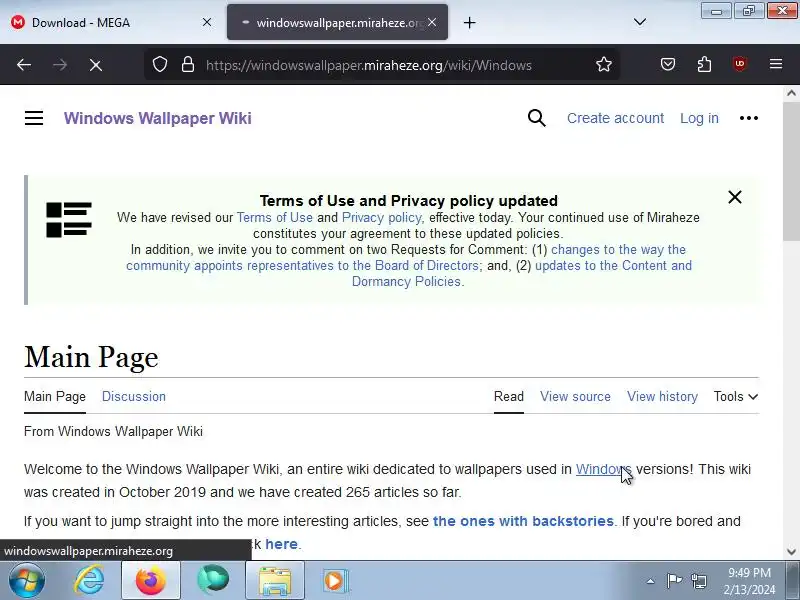Viewport: 800px width, 600px height.
Task: Select the Read tab
Action: (509, 396)
